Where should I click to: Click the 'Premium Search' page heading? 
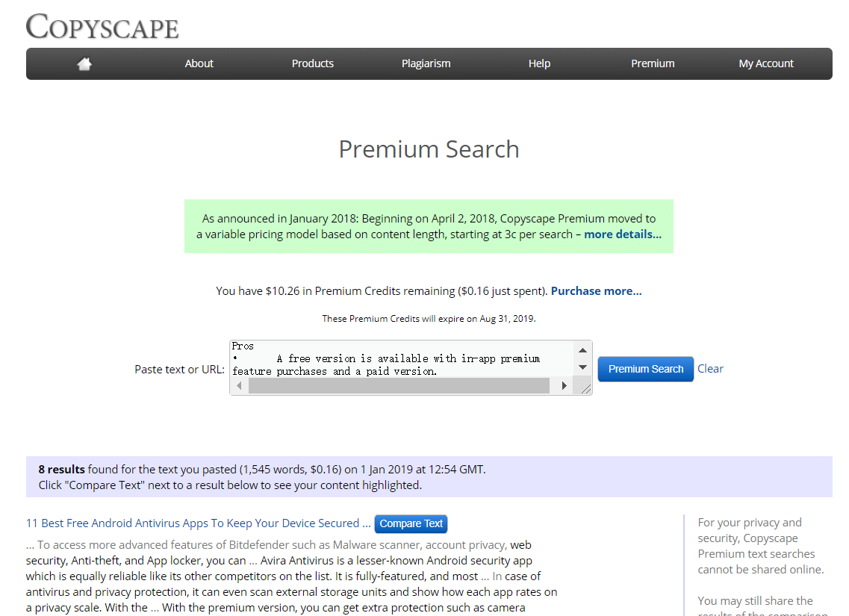429,149
